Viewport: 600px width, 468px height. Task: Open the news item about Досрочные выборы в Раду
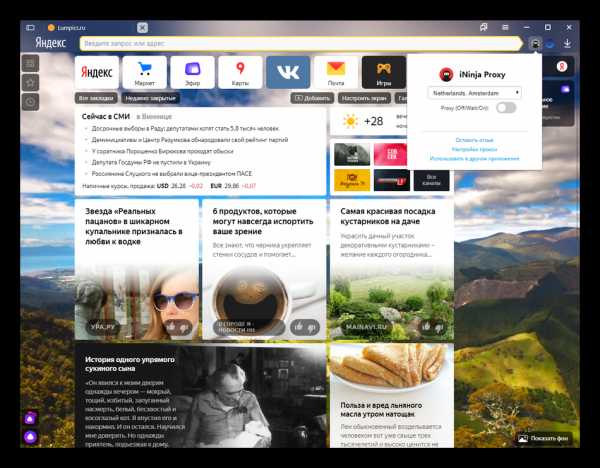click(185, 129)
